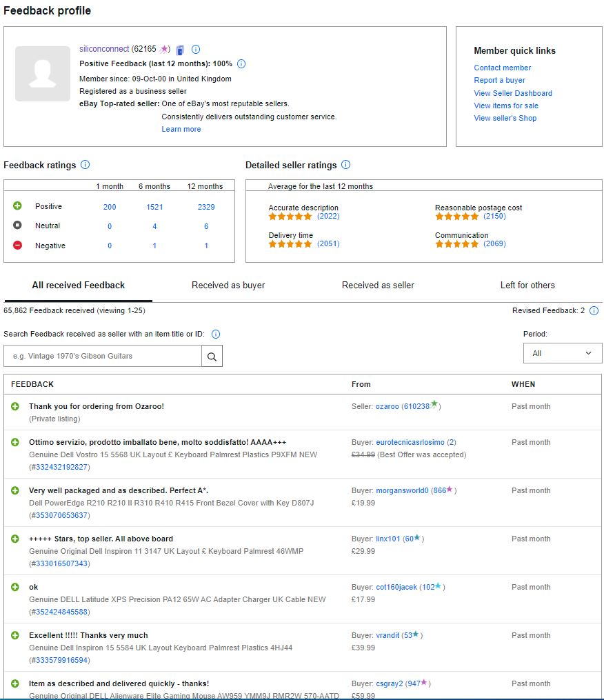Open item number 332432192827 link
Viewport: 604px width, 700px height.
(x=61, y=467)
